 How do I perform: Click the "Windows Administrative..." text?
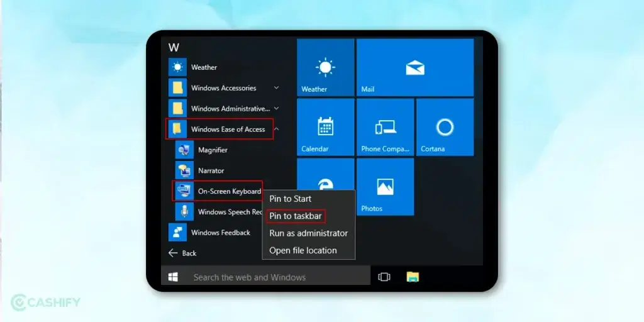tap(230, 109)
